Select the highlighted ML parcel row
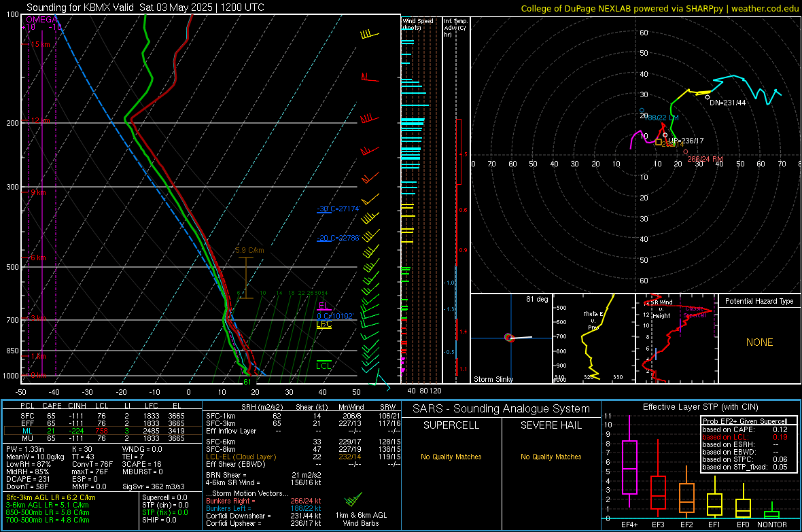The width and height of the screenshot is (802, 532). pos(102,431)
